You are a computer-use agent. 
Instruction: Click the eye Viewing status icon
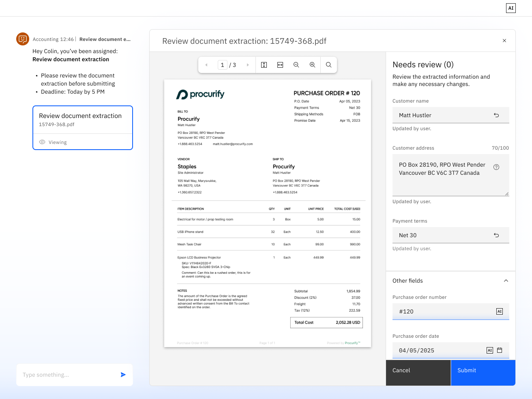tap(42, 142)
